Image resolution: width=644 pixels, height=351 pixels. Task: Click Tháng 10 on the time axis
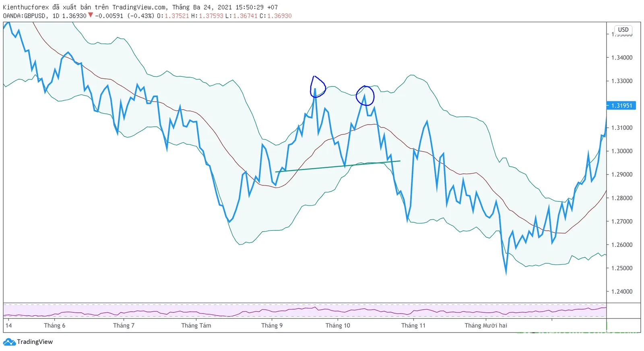(x=338, y=326)
